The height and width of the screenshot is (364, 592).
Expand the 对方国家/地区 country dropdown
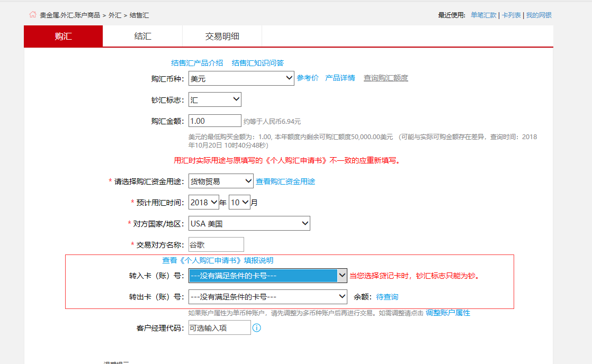pos(249,224)
